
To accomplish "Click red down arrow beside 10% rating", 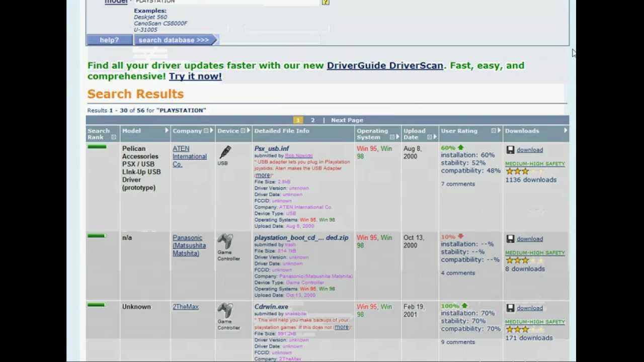I will tap(460, 236).
